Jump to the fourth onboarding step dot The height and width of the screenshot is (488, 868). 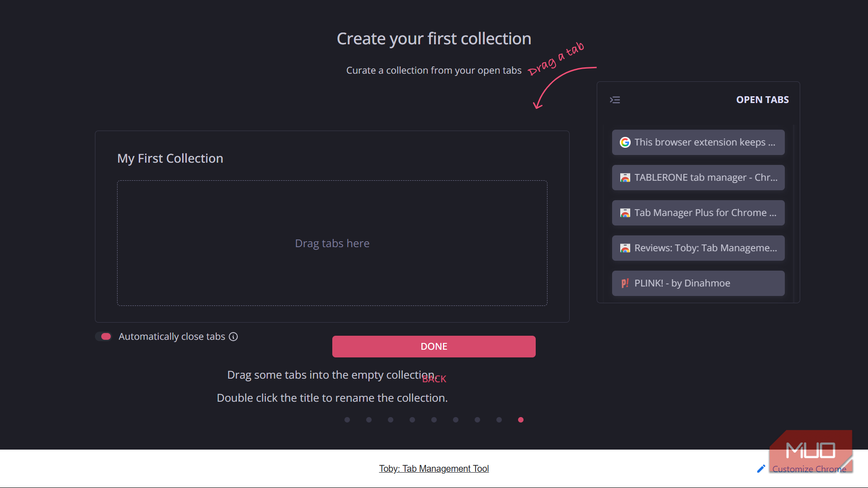[x=412, y=420]
